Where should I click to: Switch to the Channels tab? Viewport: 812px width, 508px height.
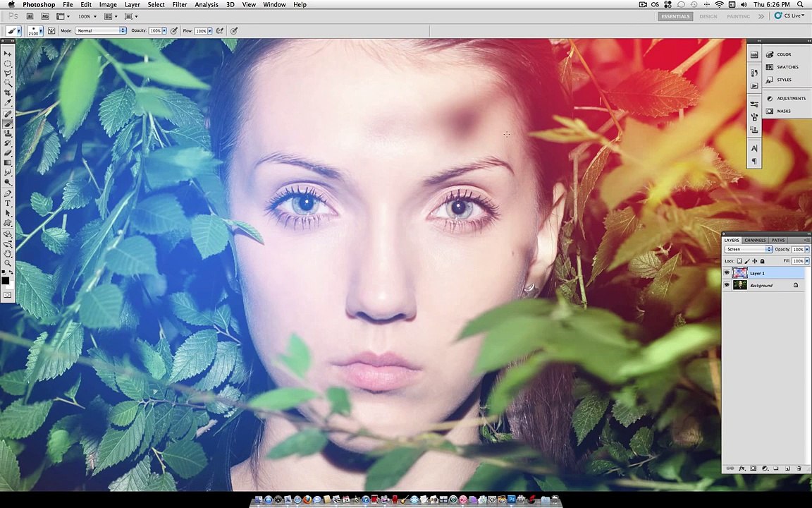coord(755,240)
